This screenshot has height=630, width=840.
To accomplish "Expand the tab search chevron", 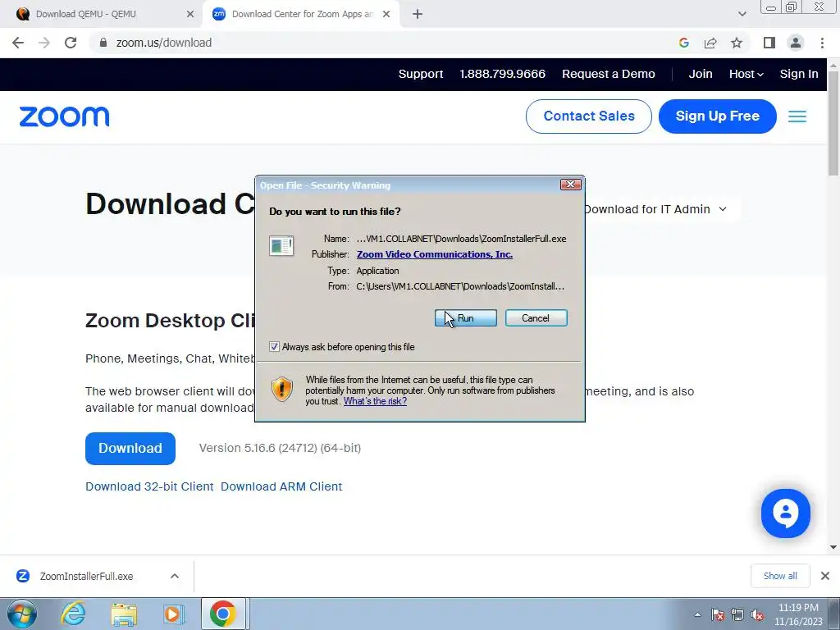I will click(x=742, y=14).
